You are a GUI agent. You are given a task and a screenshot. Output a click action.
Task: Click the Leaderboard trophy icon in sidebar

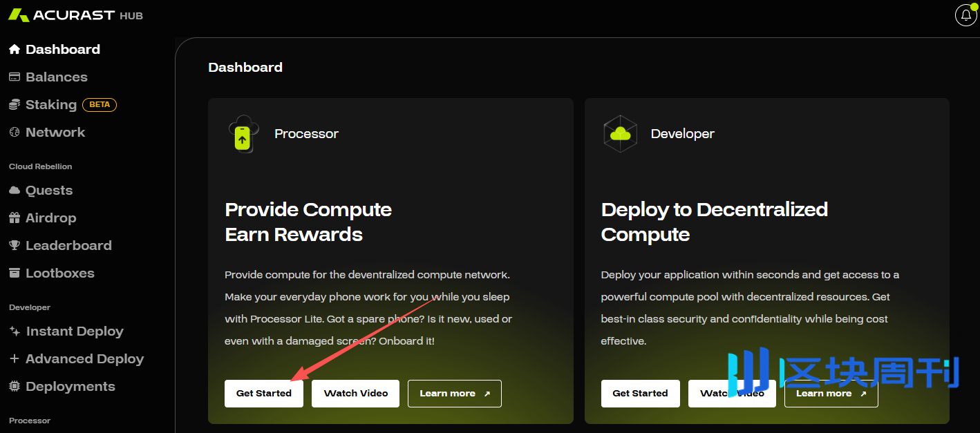(x=15, y=246)
